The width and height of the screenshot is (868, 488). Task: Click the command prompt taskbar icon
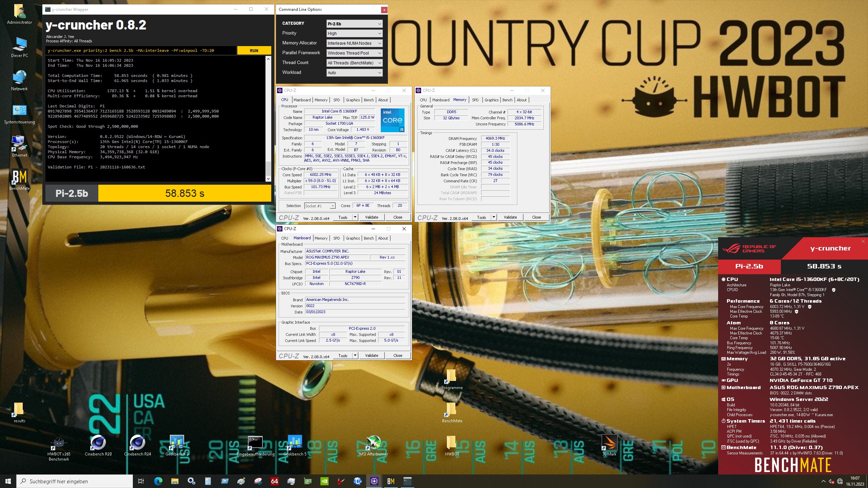407,481
